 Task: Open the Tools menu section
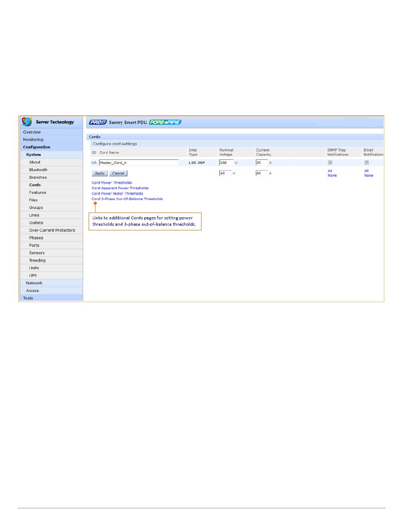tap(51, 298)
